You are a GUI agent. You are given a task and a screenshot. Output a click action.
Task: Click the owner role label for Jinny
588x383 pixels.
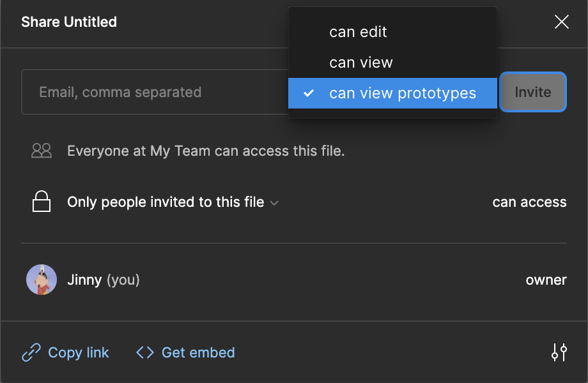point(546,280)
